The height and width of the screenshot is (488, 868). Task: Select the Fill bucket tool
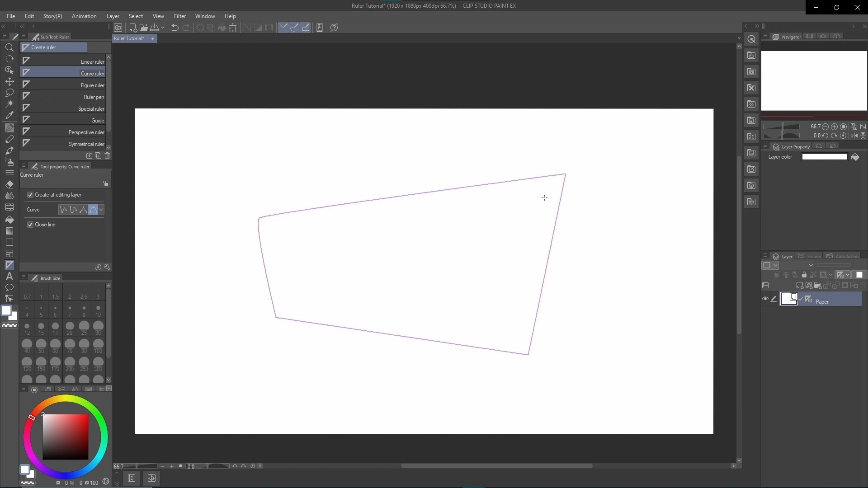click(9, 220)
